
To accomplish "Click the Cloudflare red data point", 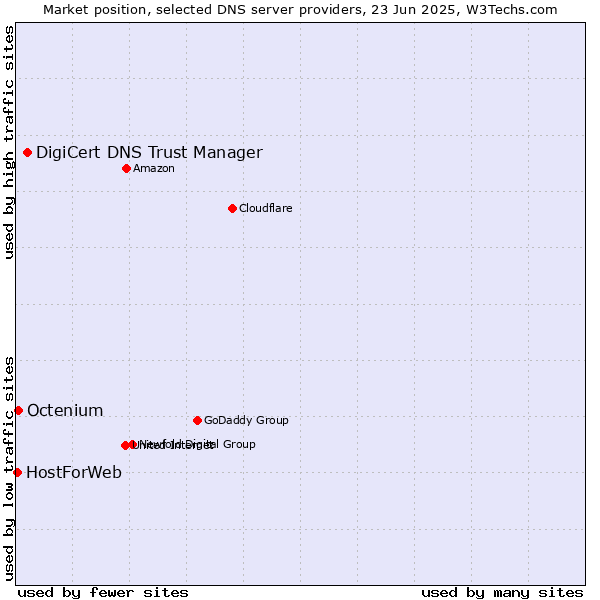I will pos(232,209).
